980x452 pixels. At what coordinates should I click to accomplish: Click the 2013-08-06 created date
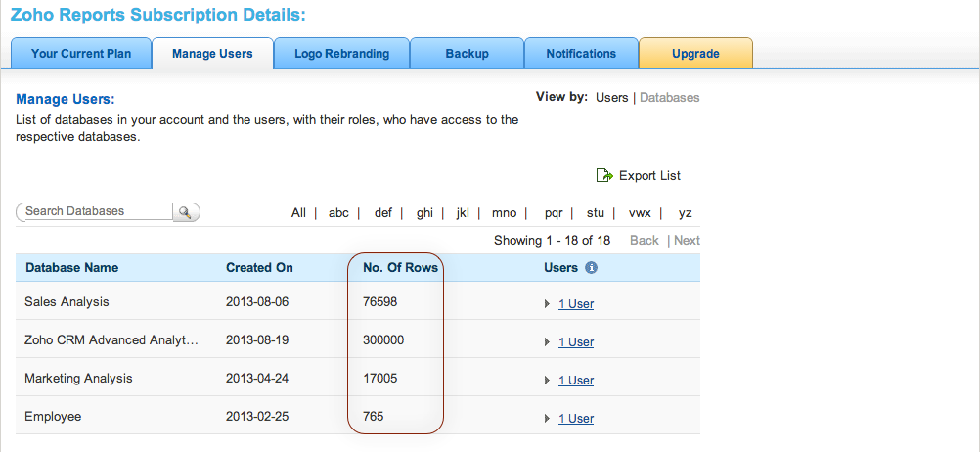pos(257,302)
